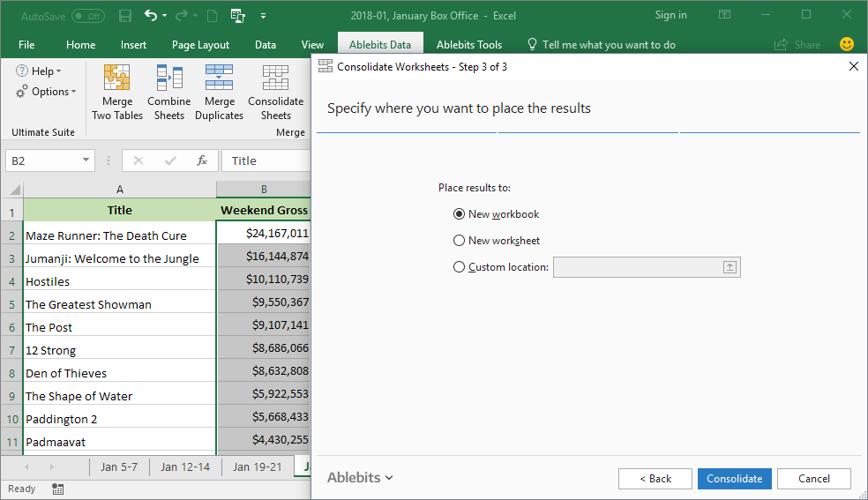Click the Back button
The height and width of the screenshot is (500, 868).
coord(655,479)
